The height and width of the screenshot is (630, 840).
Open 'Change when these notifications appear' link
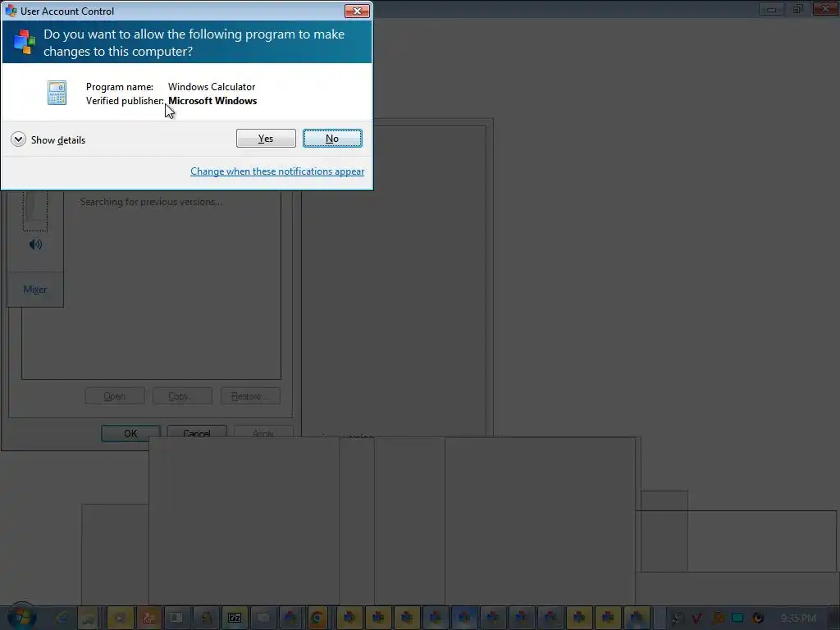tap(277, 171)
